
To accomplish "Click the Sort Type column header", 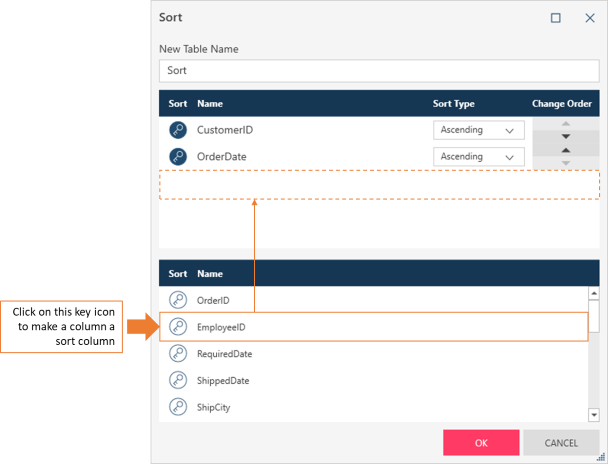I will (453, 103).
